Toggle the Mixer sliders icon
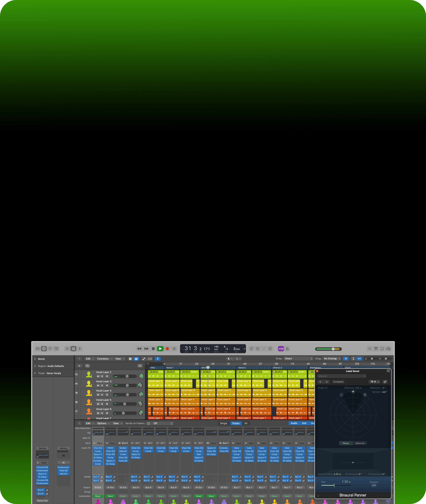This screenshot has width=426, height=504. (x=73, y=349)
